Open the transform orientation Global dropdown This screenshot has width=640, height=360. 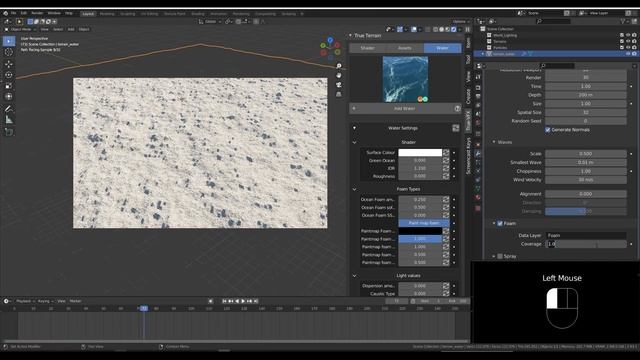[210, 22]
